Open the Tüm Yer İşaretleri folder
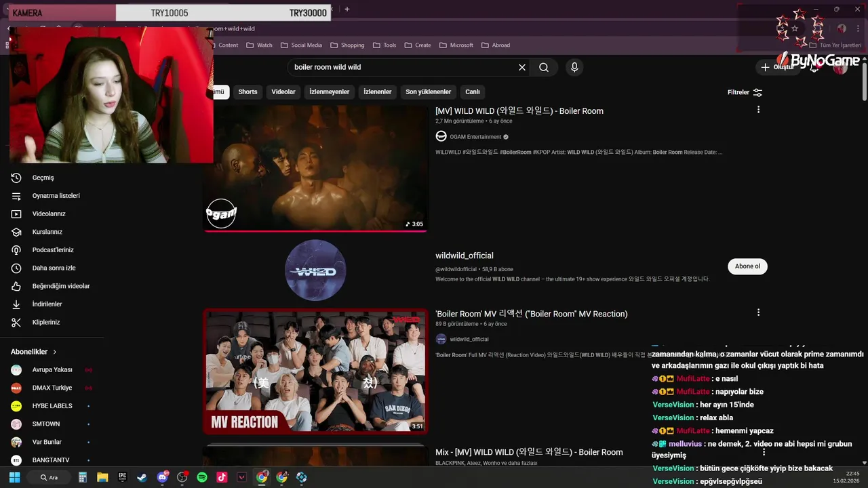Screen dimensions: 868x488 [x=835, y=45]
